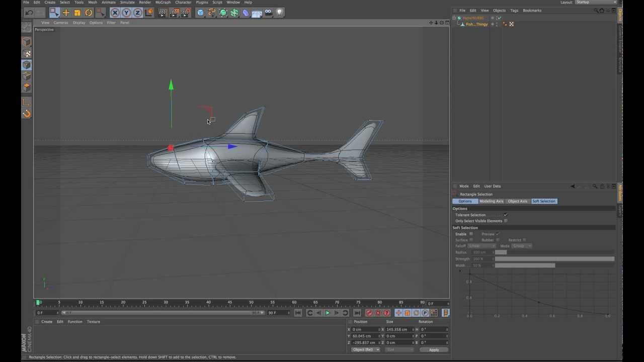
Task: Jump to the start of timeline
Action: click(x=298, y=313)
